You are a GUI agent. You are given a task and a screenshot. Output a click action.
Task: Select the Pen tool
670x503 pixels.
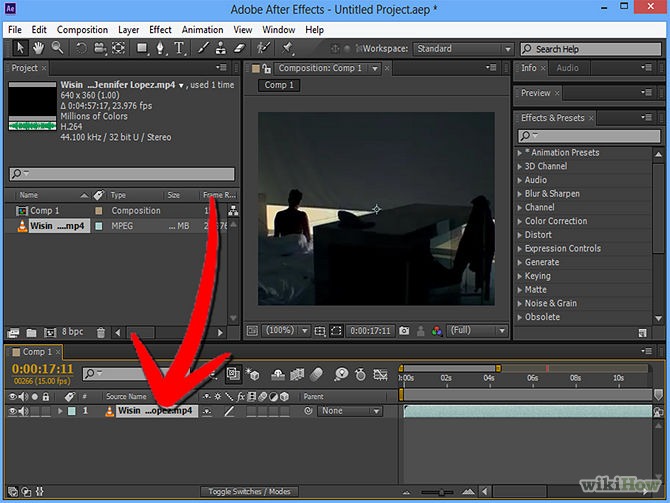160,48
